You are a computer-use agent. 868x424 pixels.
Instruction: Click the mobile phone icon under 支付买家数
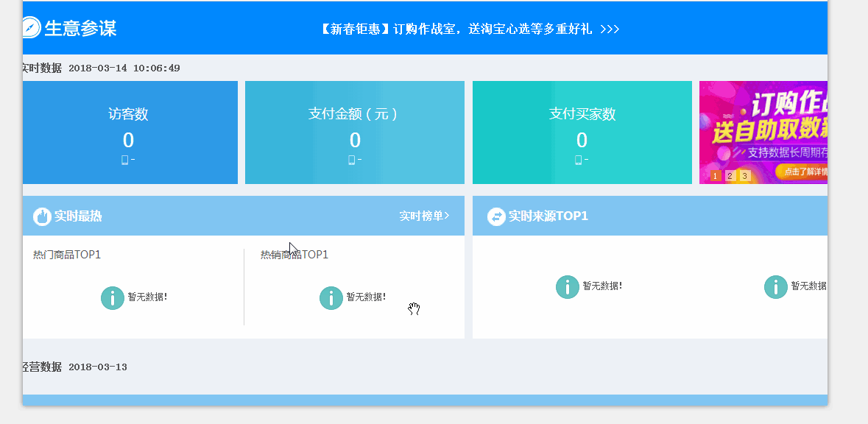pyautogui.click(x=578, y=160)
